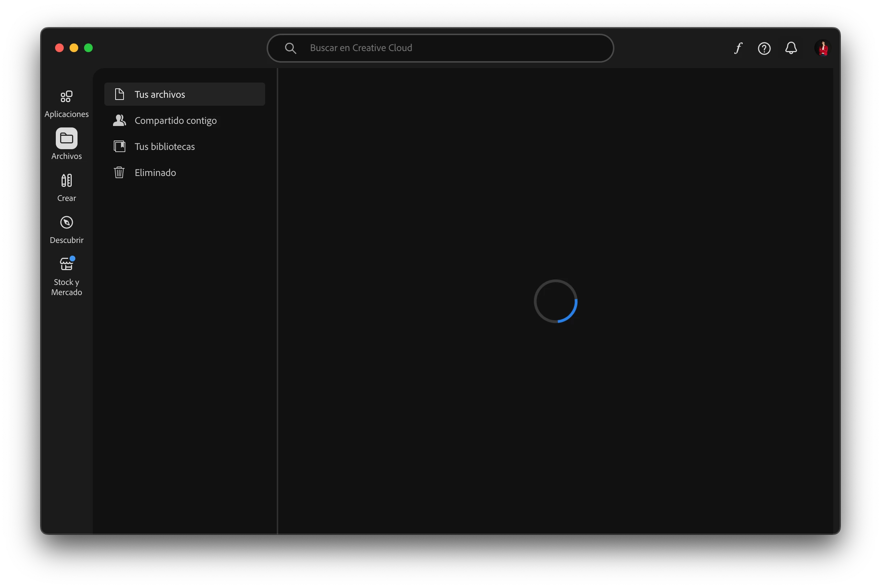Open the Aplicaciones section icon
The width and height of the screenshot is (881, 588).
click(x=66, y=97)
